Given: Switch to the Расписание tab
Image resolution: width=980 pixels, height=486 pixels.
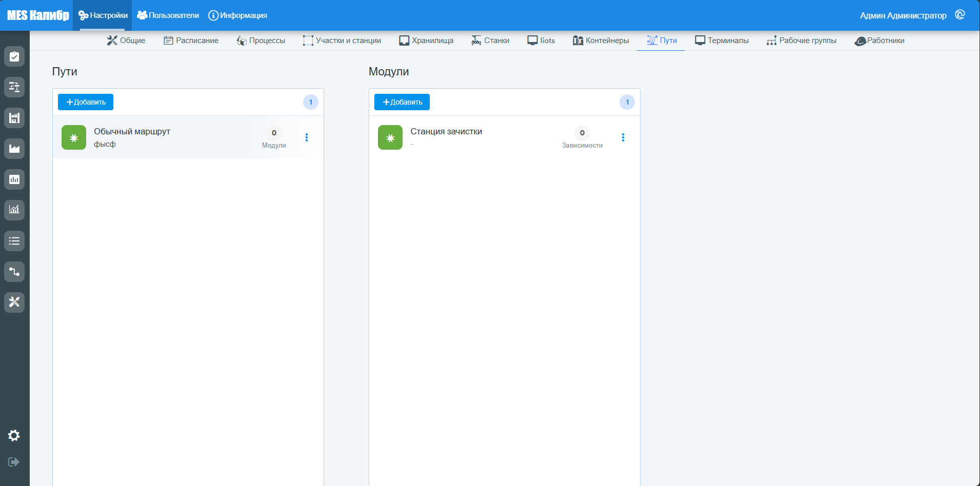Looking at the screenshot, I should (x=191, y=40).
